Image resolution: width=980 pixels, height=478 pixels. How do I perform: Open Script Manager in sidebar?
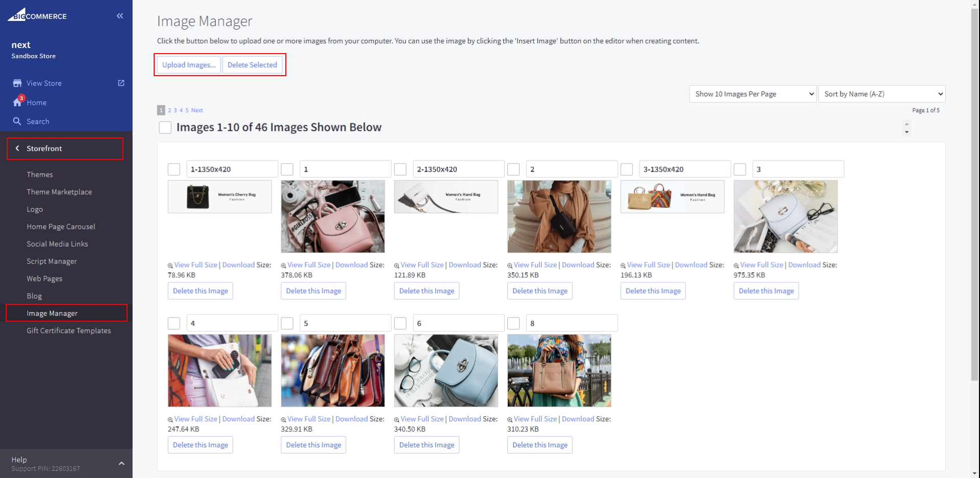(52, 261)
